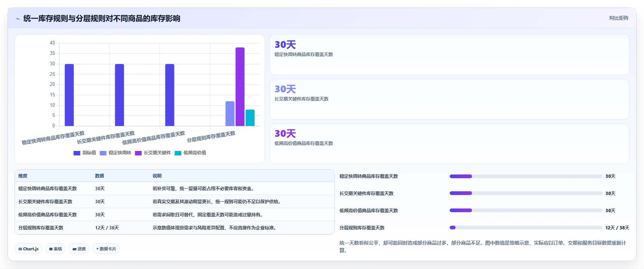Click description starting 若真实交期及其波动明显更长
Screen dimensions: 644x269
(217, 202)
